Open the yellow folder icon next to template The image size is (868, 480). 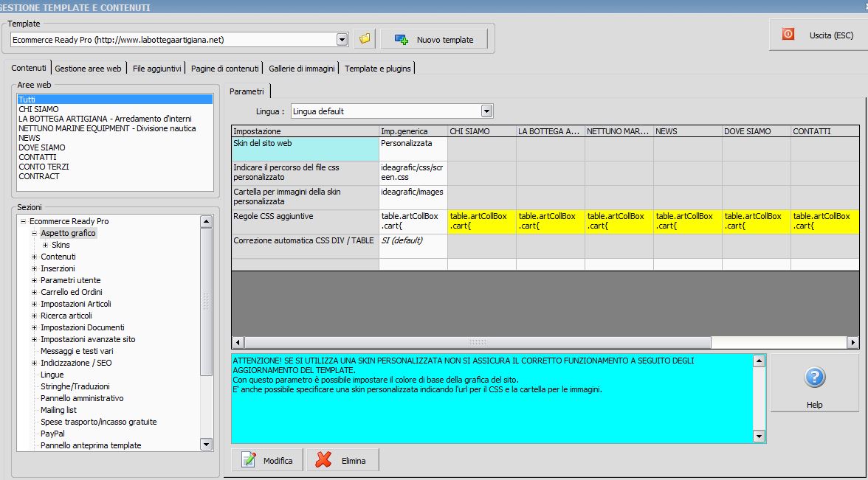pos(365,39)
